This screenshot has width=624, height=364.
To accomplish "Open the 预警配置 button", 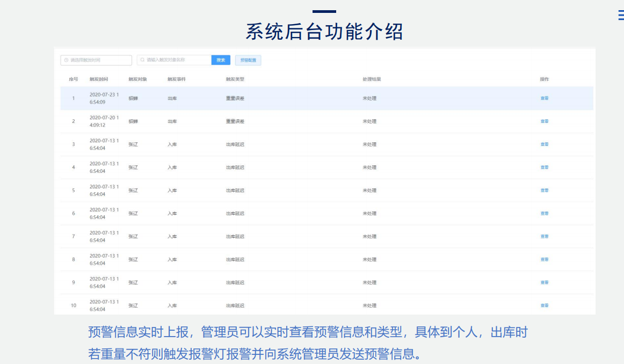I will (248, 60).
